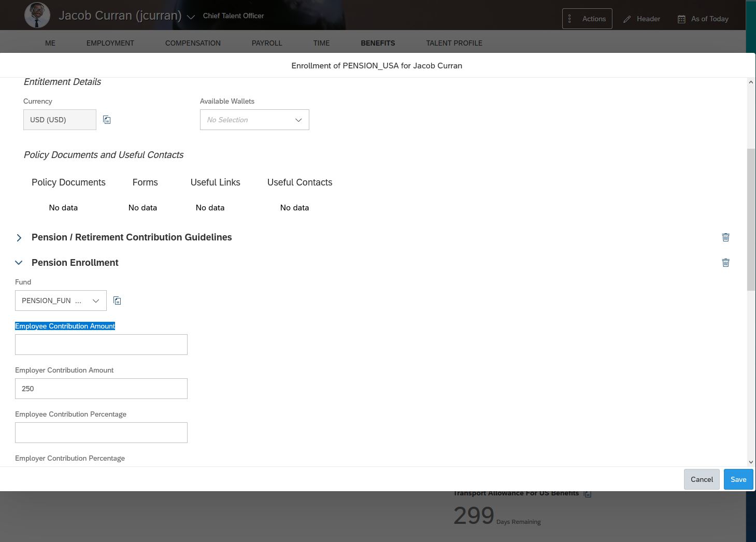
Task: Go to TALENT PROFILE tab
Action: [x=454, y=43]
